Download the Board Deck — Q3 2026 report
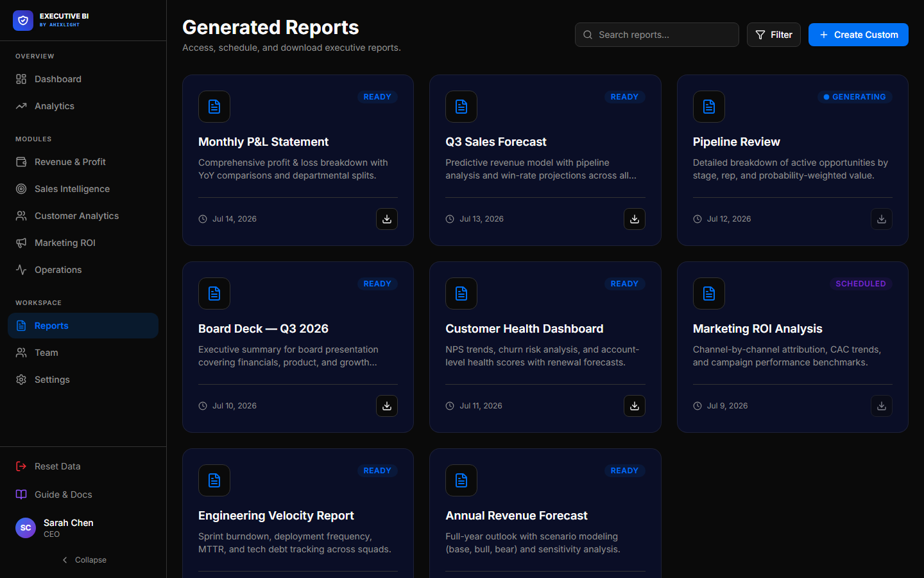The image size is (924, 578). click(387, 406)
